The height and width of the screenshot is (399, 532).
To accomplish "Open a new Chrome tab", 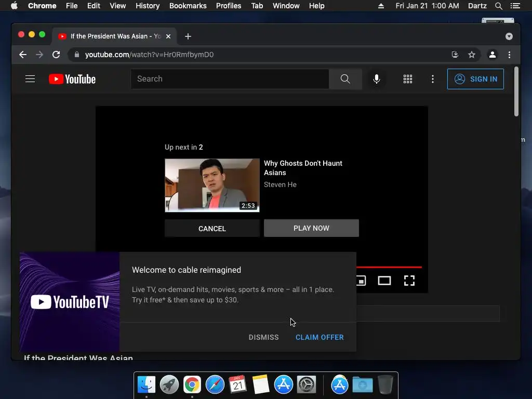I will pos(188,36).
